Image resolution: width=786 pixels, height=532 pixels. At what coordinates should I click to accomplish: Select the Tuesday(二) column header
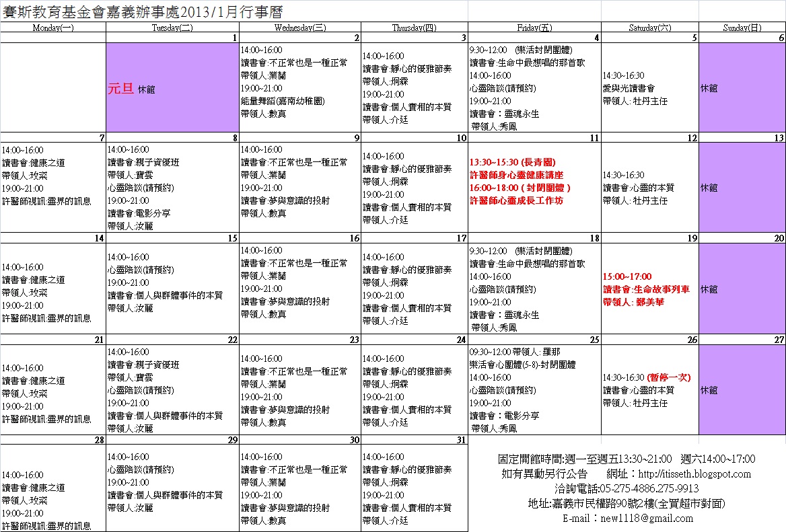[x=172, y=28]
